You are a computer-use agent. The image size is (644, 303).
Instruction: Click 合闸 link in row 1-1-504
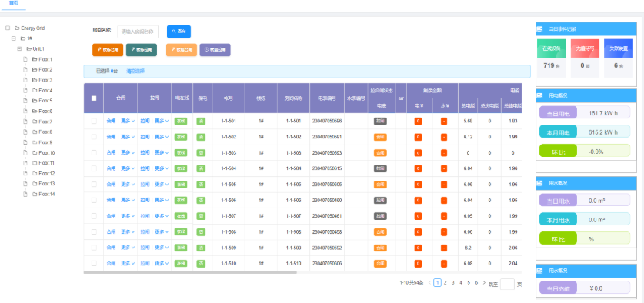111,168
